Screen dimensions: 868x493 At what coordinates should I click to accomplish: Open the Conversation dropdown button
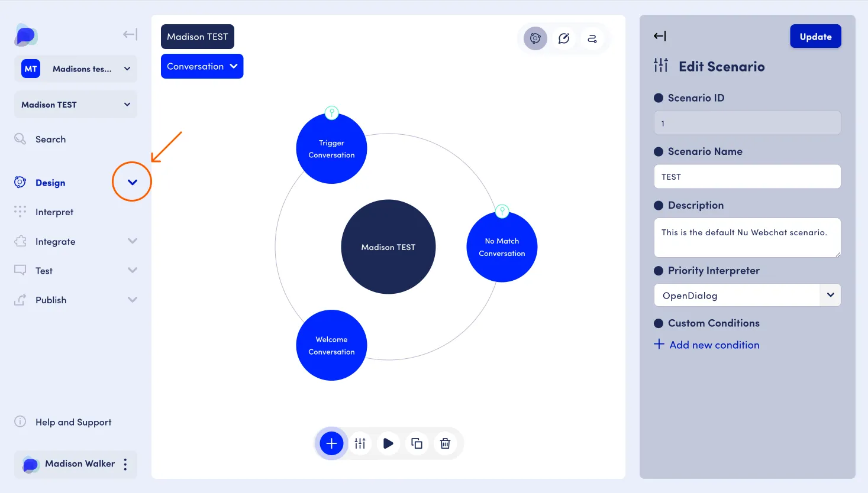point(202,66)
